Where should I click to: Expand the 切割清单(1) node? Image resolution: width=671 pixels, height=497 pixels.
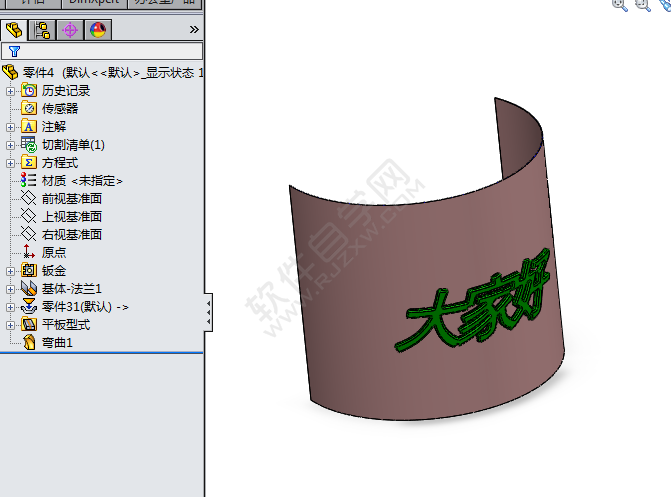[x=11, y=145]
